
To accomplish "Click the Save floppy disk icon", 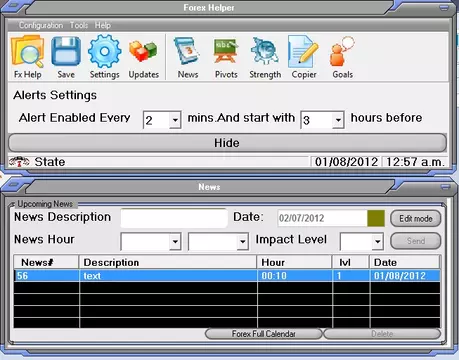I will 66,51.
